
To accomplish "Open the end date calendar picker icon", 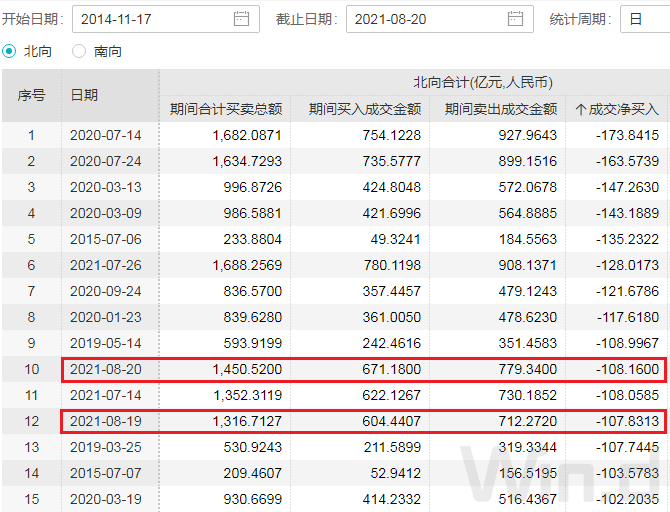I will coord(515,19).
